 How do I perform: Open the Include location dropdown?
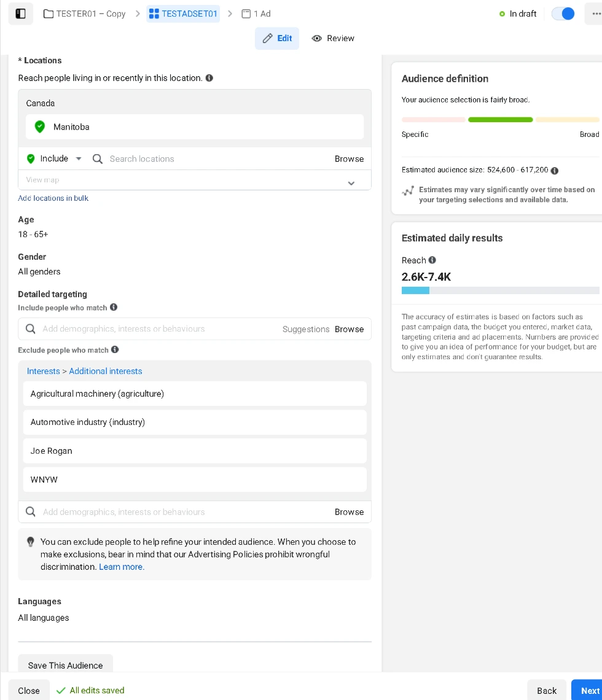click(x=54, y=158)
